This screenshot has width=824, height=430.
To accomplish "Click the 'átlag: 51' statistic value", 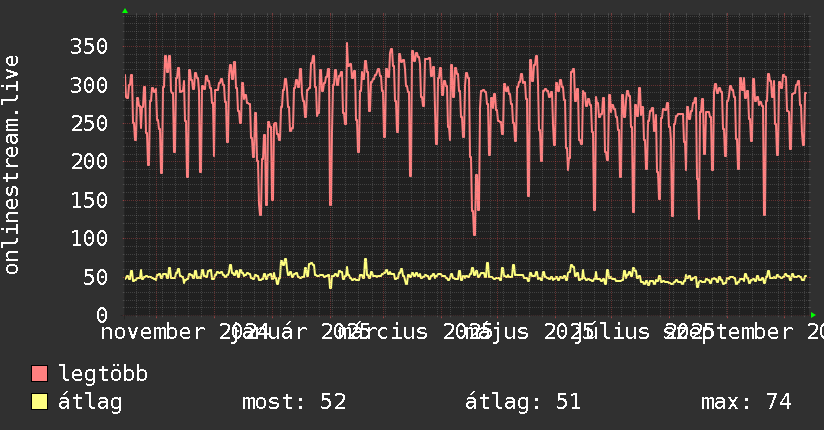I will point(523,402).
